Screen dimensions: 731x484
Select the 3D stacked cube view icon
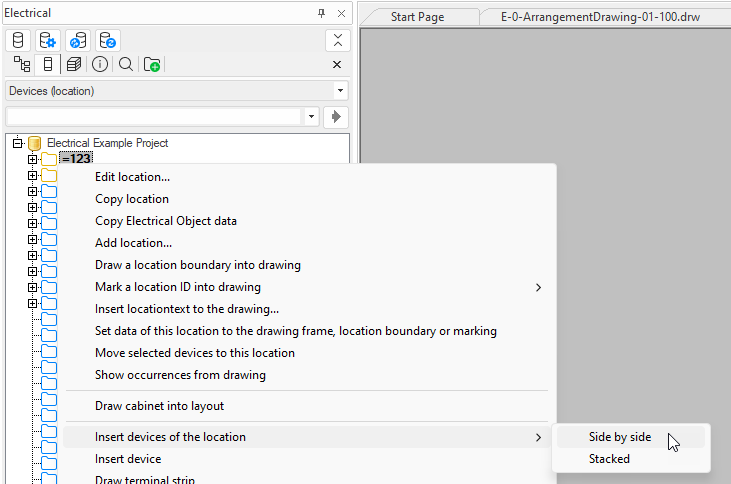[74, 65]
